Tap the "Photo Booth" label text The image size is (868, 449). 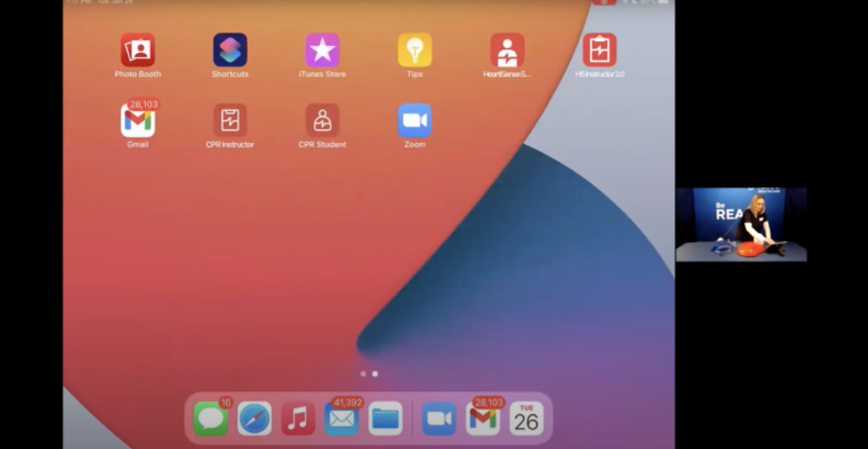tap(138, 74)
